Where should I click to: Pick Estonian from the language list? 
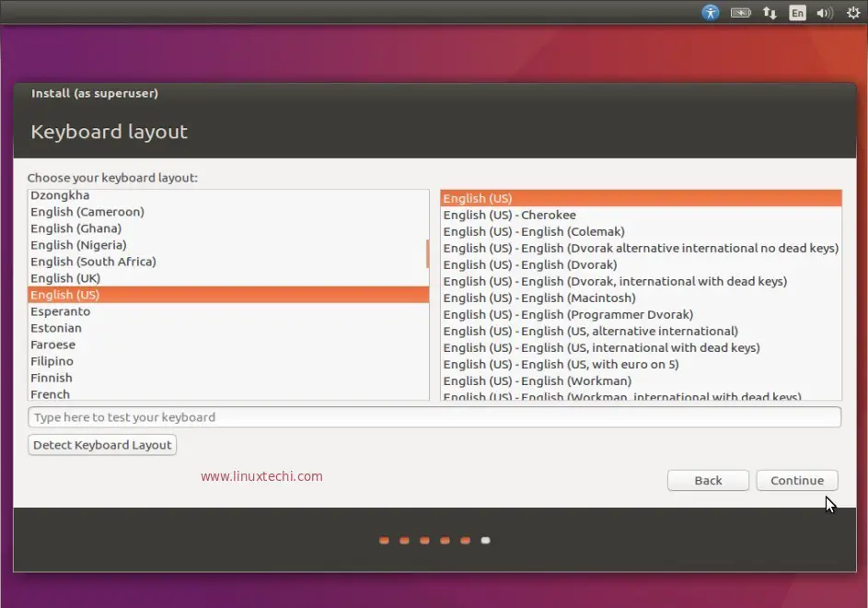click(228, 328)
